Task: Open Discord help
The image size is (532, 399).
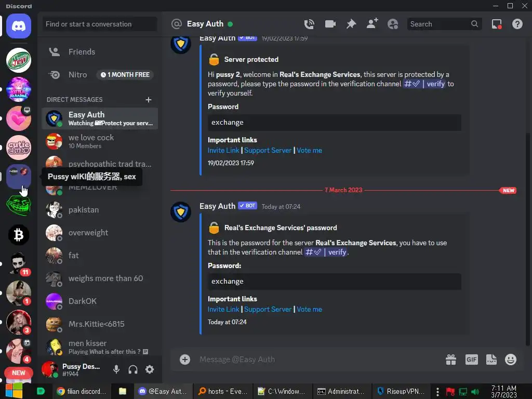Action: click(517, 24)
